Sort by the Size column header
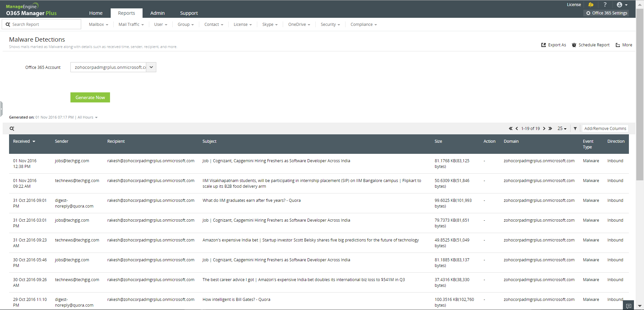The height and width of the screenshot is (310, 644). click(x=438, y=141)
